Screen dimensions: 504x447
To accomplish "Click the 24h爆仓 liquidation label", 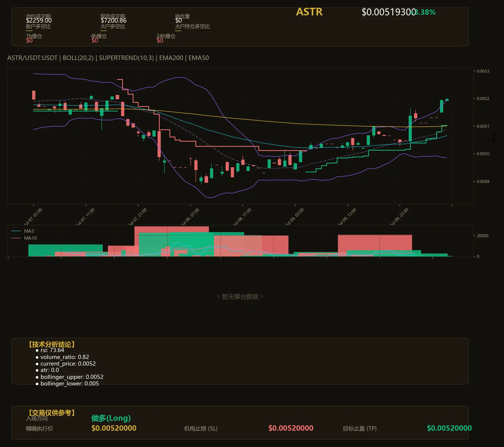I will [x=166, y=36].
